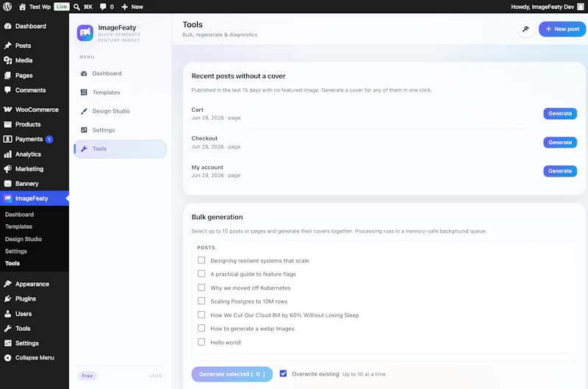The image size is (588, 389).
Task: Click the New post button
Action: pyautogui.click(x=562, y=29)
